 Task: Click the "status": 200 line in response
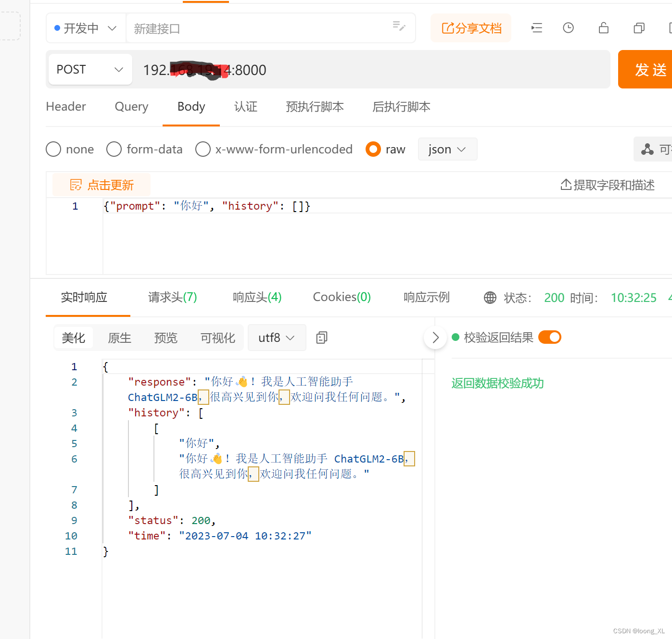pyautogui.click(x=172, y=520)
